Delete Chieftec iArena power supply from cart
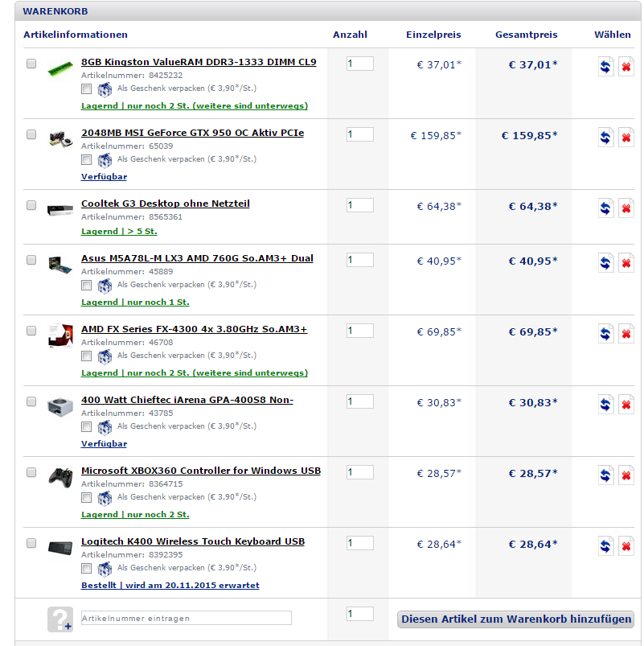This screenshot has height=646, width=644. (x=626, y=405)
